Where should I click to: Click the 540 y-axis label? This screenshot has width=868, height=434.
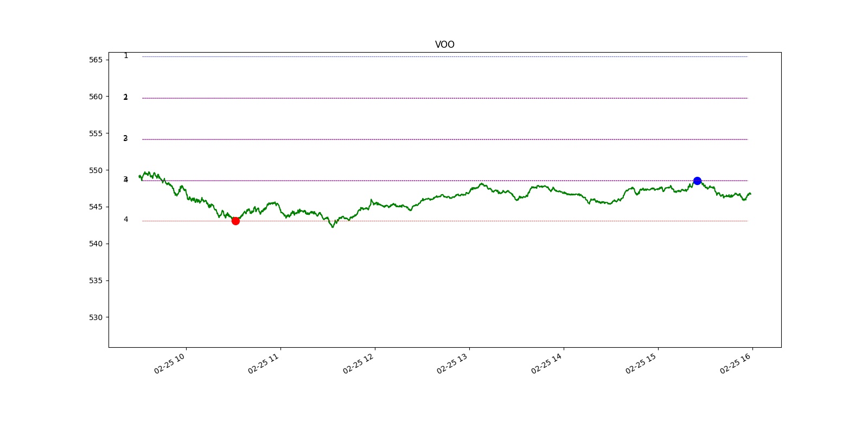[x=95, y=244]
